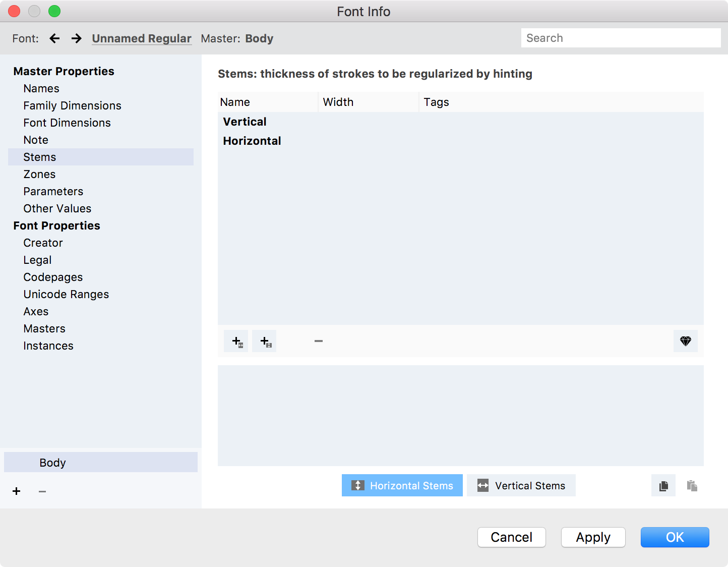The height and width of the screenshot is (567, 728).
Task: Open Unicode Ranges section
Action: coord(101,294)
